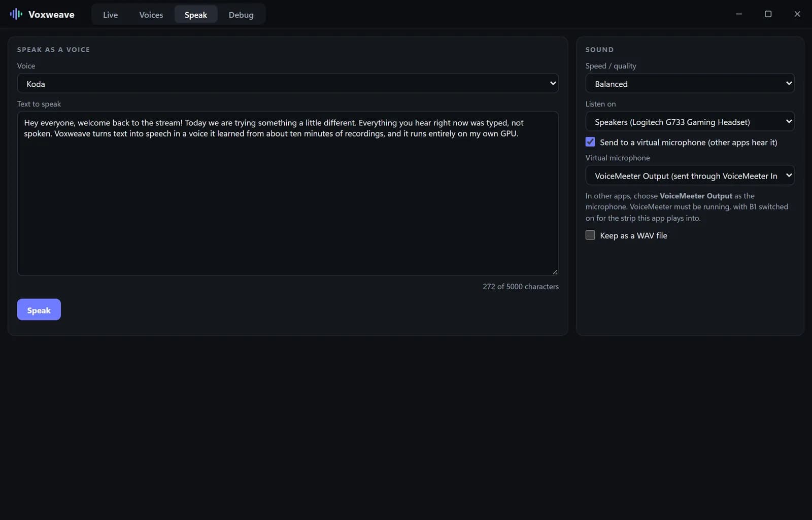Open the Listen on speakers dropdown

(690, 122)
